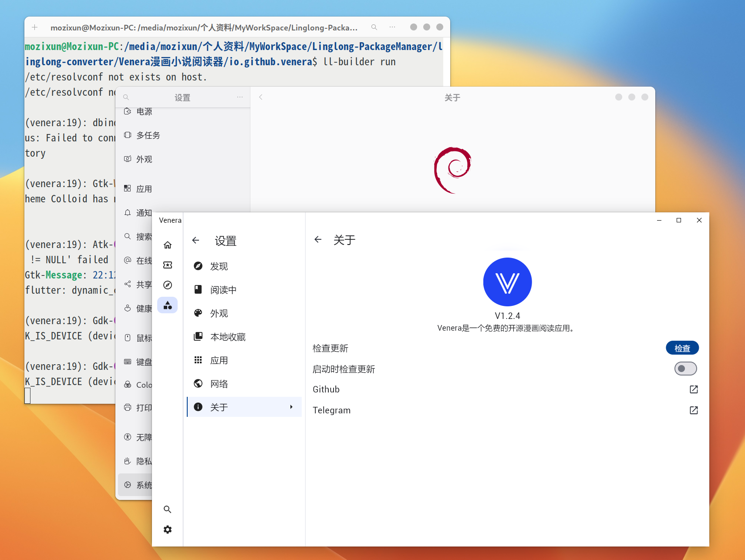Click the 检查 update button

pos(682,348)
